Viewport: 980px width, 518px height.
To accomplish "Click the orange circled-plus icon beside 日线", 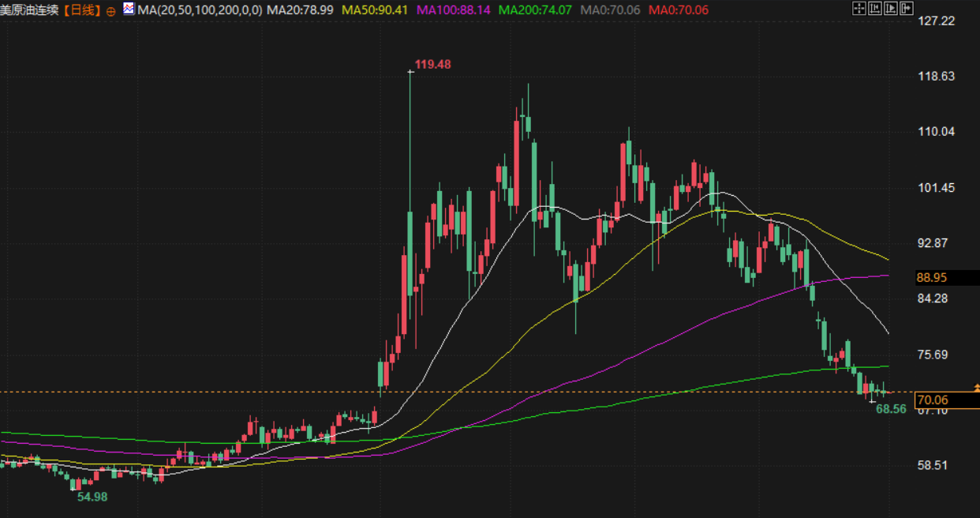I will point(110,11).
